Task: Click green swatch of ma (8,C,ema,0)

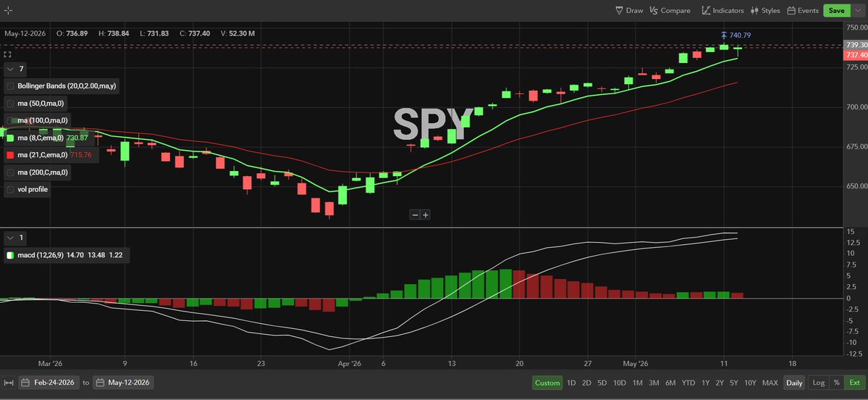Action: (x=10, y=138)
